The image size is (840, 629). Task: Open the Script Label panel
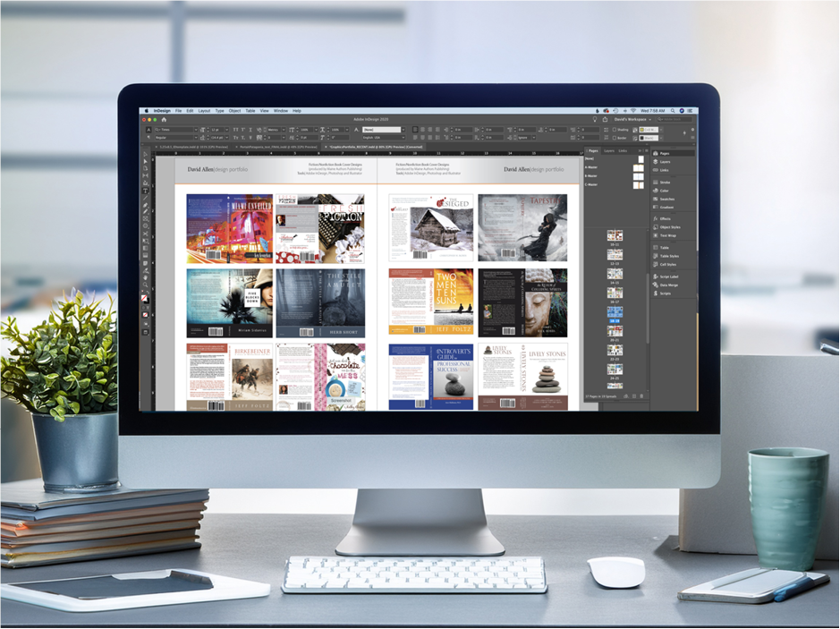tap(674, 276)
